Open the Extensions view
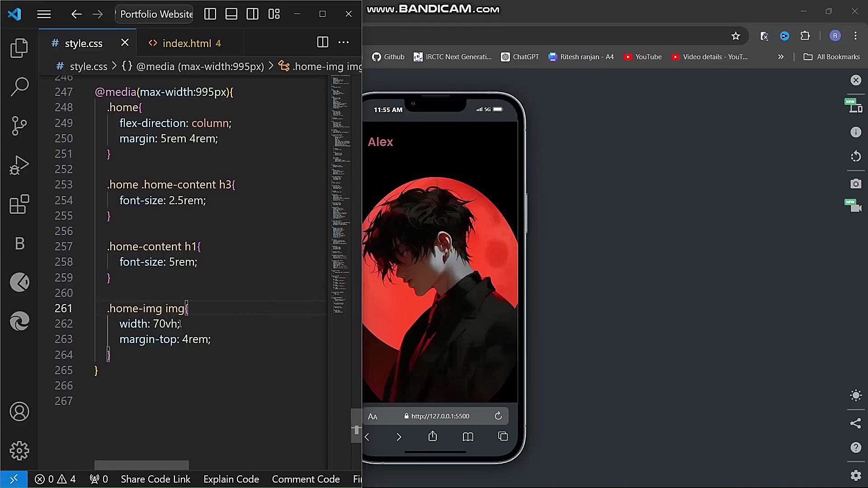Screen dimensions: 868x488 click(x=19, y=204)
